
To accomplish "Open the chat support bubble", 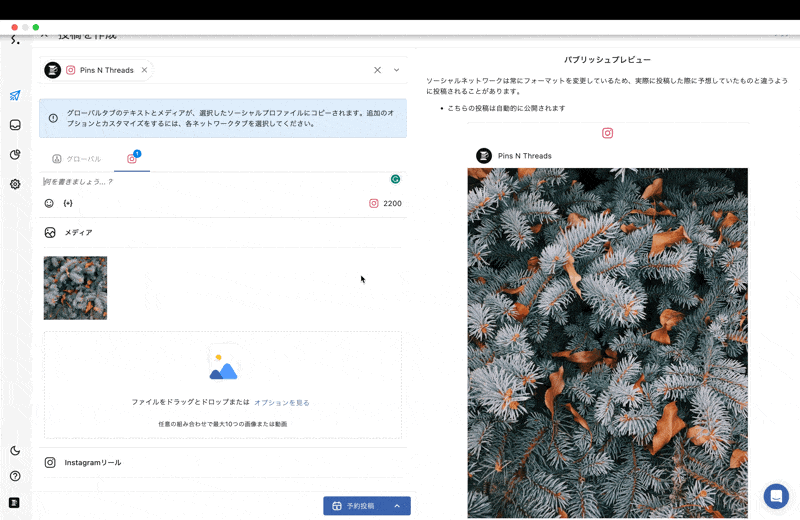I will [776, 496].
